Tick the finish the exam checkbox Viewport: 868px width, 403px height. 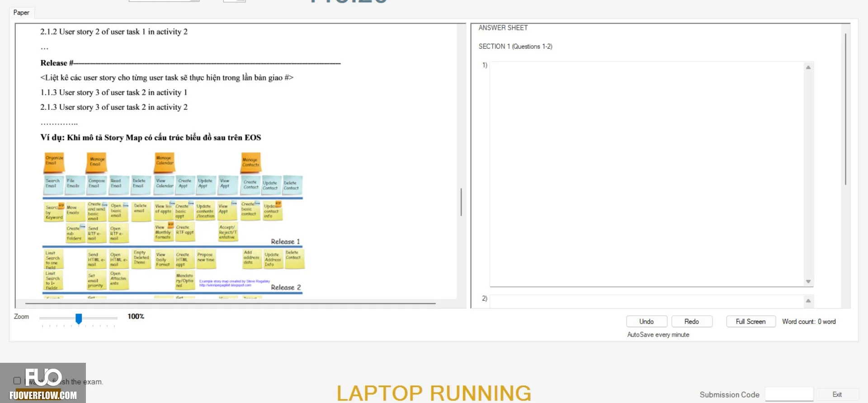tap(17, 381)
